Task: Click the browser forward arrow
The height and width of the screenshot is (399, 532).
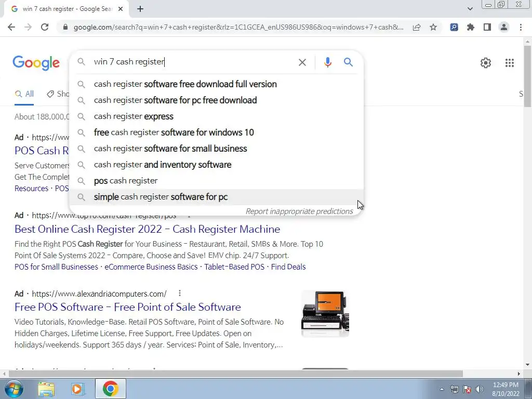Action: click(x=28, y=27)
